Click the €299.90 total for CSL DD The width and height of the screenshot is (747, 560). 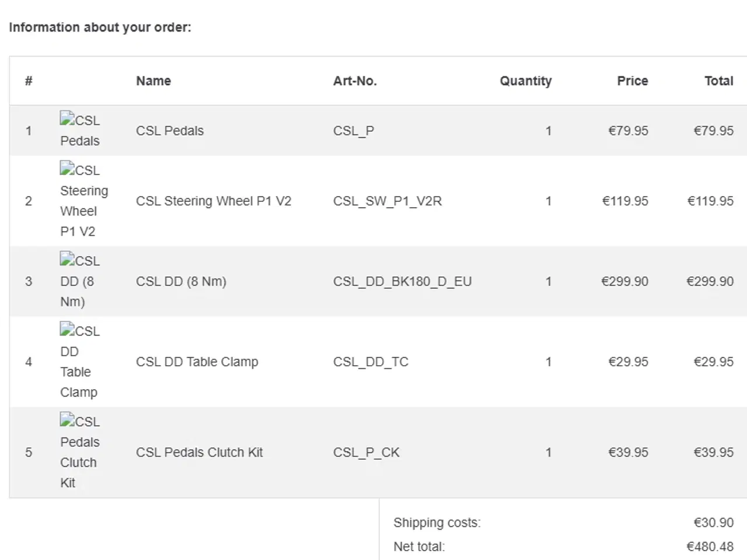710,282
